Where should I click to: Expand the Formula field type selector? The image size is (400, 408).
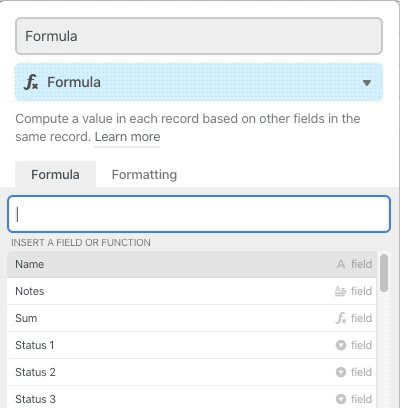[199, 82]
